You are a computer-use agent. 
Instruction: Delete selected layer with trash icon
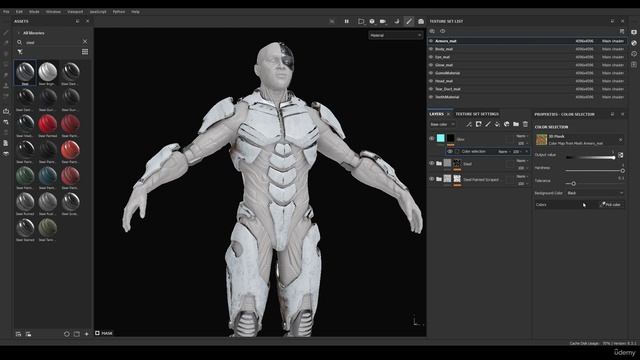(x=525, y=124)
